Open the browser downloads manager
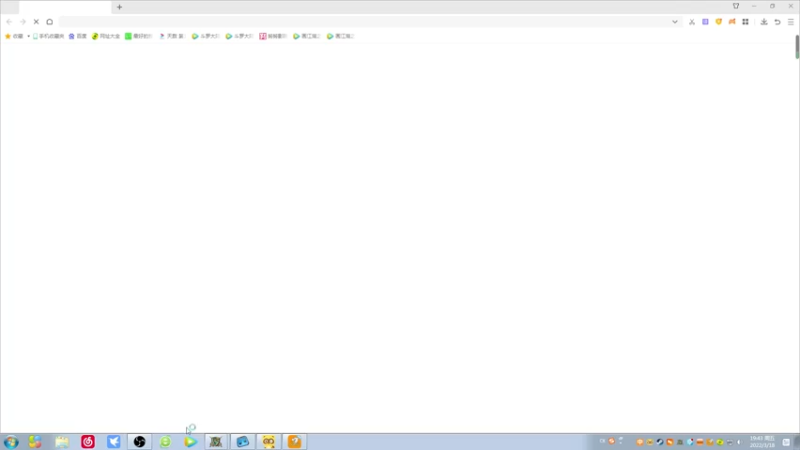Image resolution: width=800 pixels, height=450 pixels. pyautogui.click(x=764, y=22)
